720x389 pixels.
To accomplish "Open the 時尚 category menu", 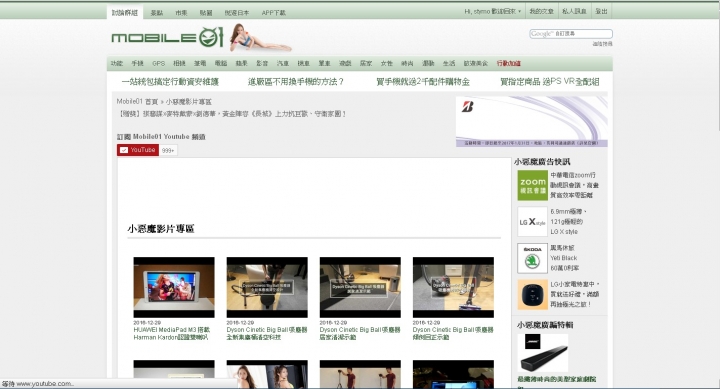I will (x=407, y=63).
